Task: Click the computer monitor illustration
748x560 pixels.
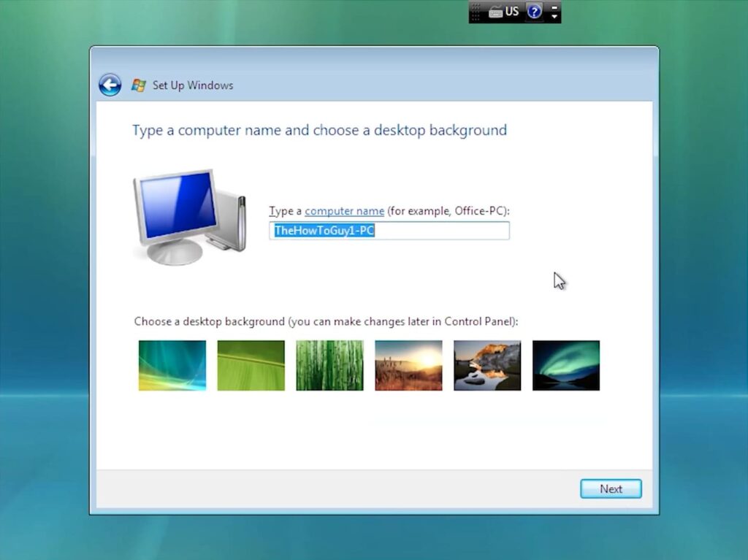Action: tap(189, 215)
